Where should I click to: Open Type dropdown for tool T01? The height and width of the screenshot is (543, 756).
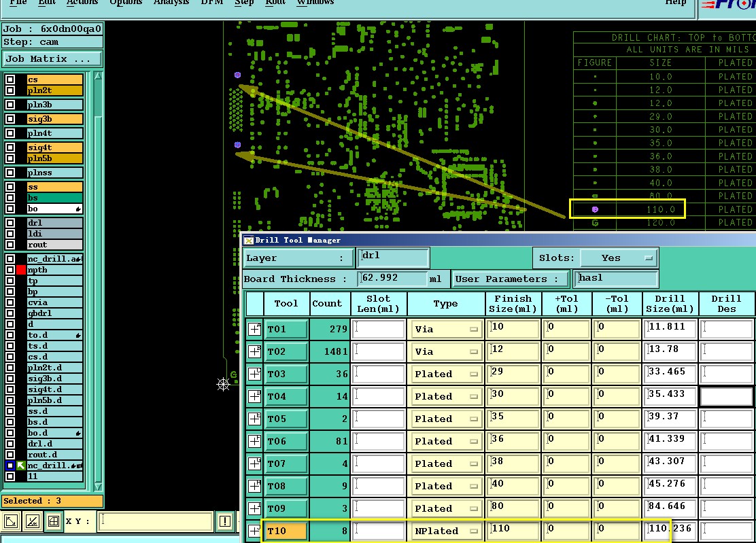[445, 329]
